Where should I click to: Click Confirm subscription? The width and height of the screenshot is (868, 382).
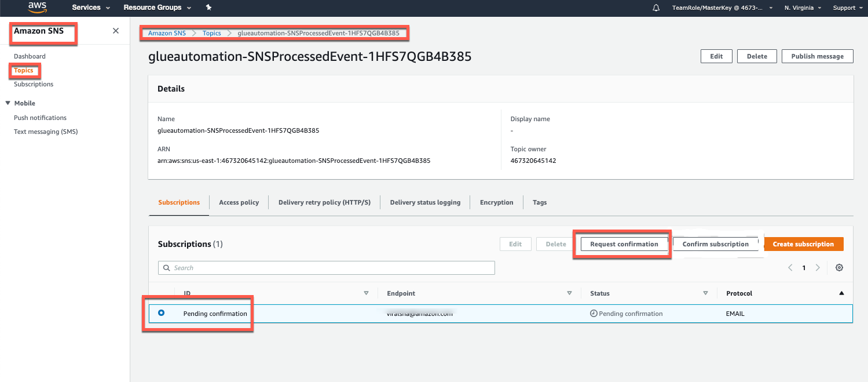coord(716,244)
